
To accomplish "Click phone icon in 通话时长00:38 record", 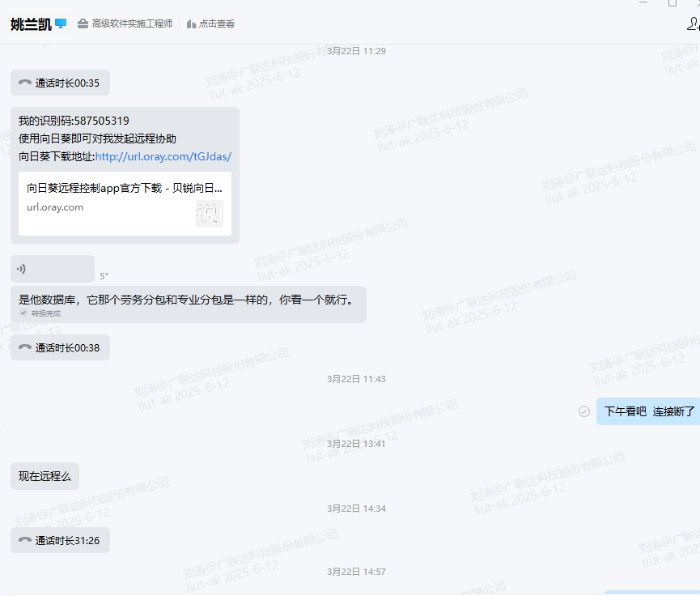I will [x=25, y=347].
